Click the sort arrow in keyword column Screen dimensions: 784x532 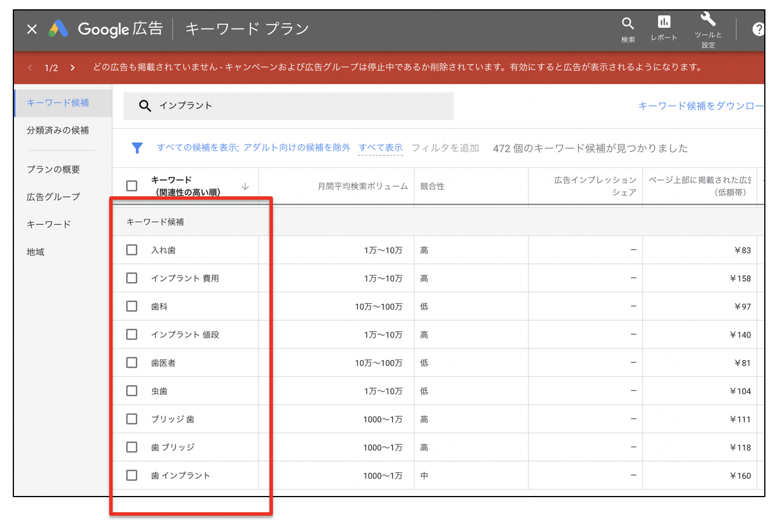[x=245, y=186]
